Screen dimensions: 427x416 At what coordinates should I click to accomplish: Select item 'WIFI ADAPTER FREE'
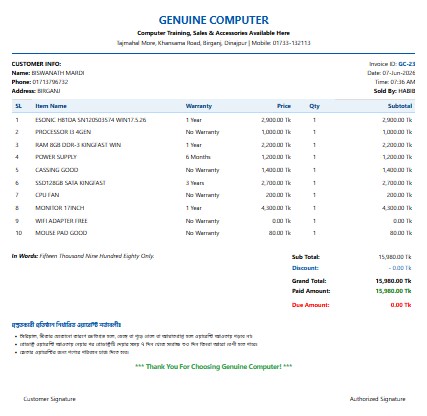[61, 221]
